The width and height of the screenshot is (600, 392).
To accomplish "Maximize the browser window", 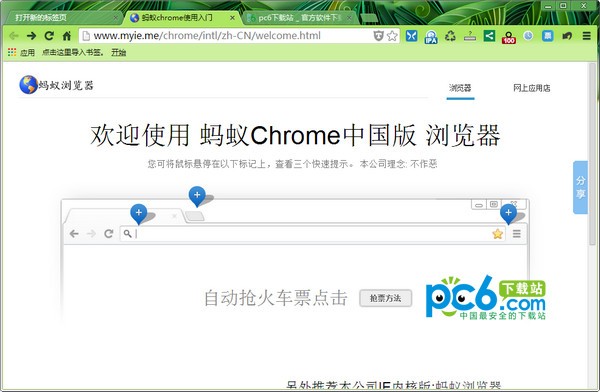I will point(563,6).
